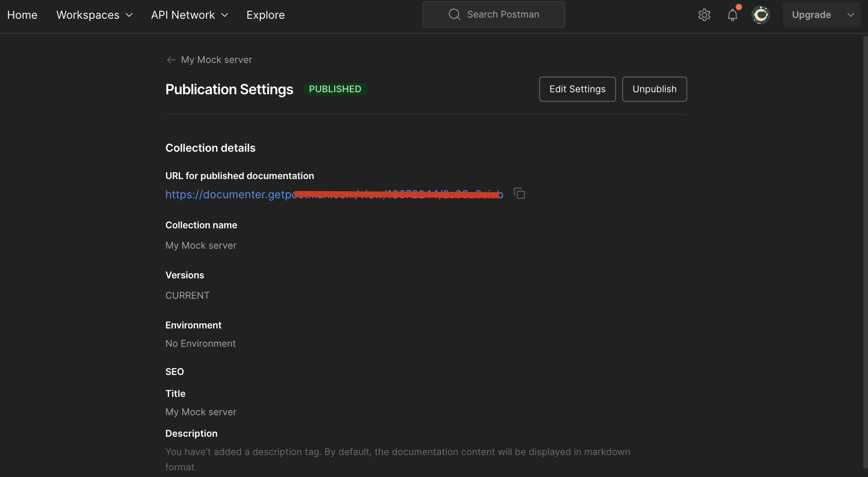Focus the Search Postman field

503,14
